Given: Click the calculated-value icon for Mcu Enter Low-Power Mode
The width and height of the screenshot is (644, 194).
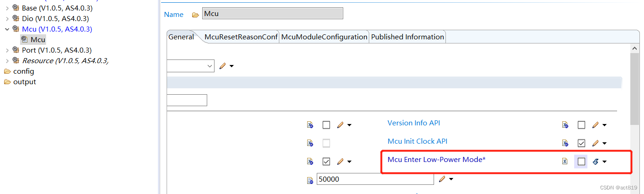Looking at the screenshot, I should tap(595, 162).
